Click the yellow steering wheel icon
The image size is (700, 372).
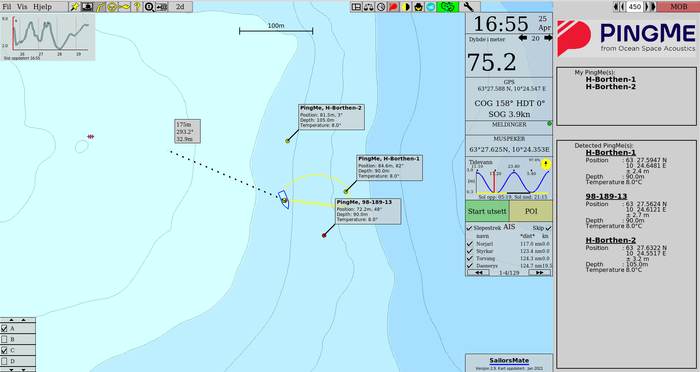click(112, 7)
